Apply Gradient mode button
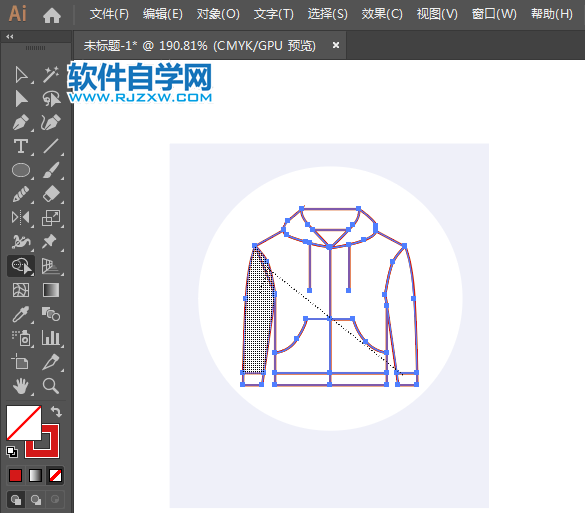Viewport: 585px width, 513px height. [35, 476]
